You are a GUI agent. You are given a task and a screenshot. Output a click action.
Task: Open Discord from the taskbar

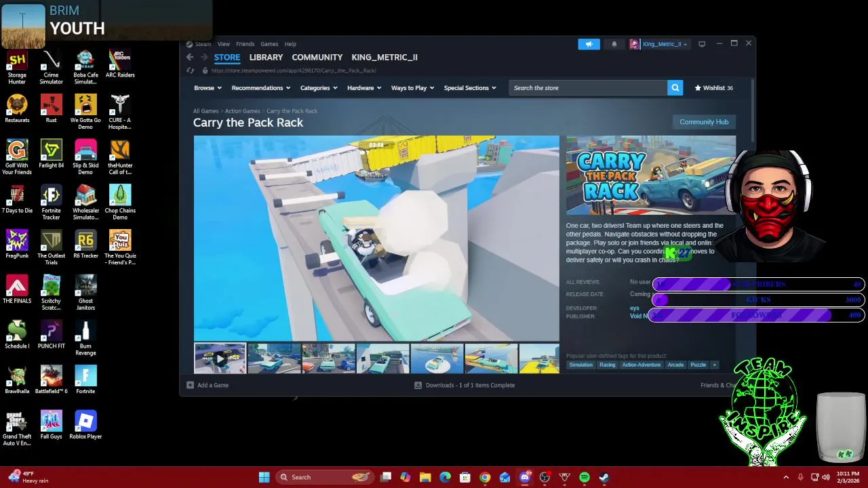pyautogui.click(x=525, y=477)
